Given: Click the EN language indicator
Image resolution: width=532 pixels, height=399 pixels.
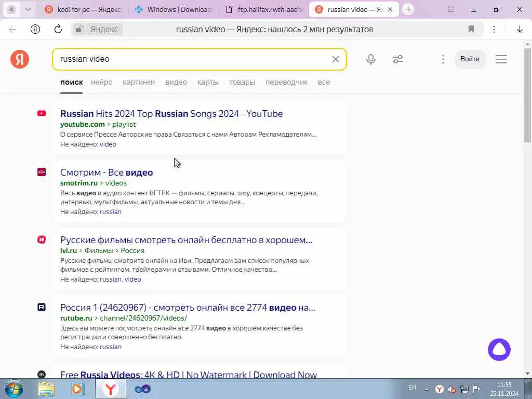Looking at the screenshot, I should (412, 388).
